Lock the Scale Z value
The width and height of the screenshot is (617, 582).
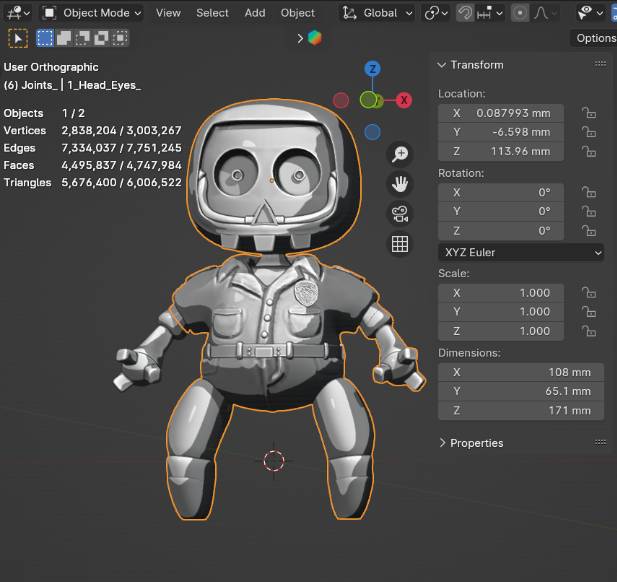click(x=589, y=331)
